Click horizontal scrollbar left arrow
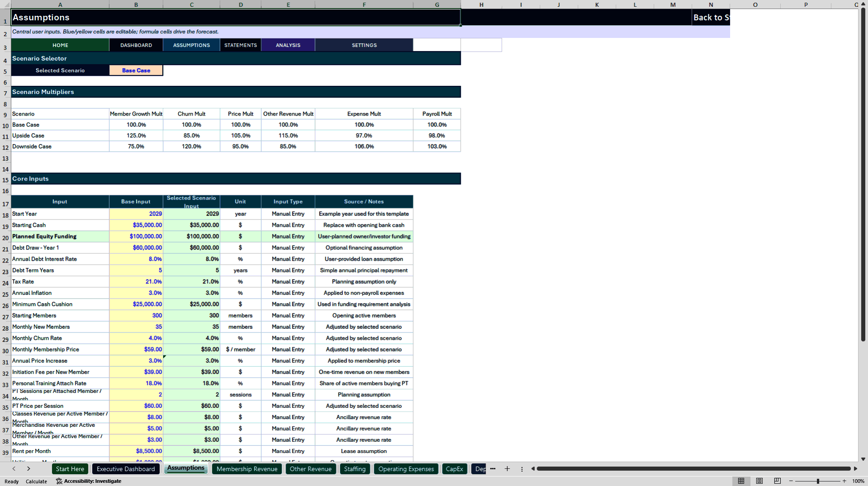 point(533,469)
